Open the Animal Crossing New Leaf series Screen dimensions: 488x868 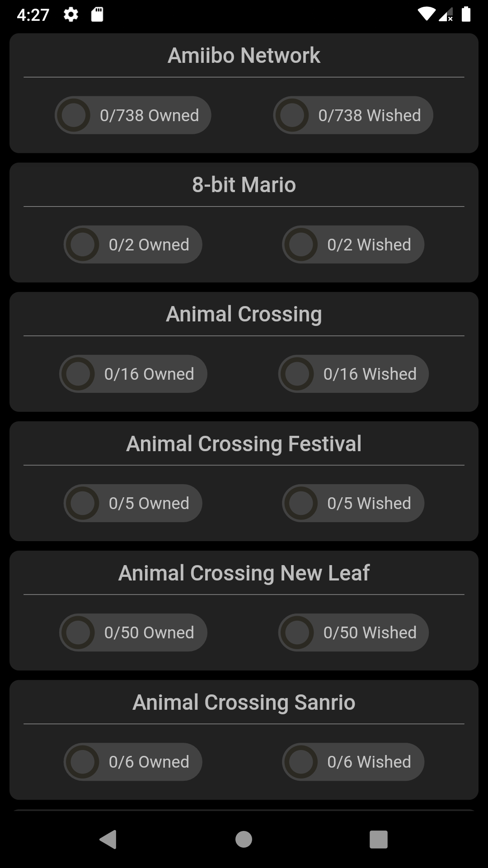pos(244,573)
